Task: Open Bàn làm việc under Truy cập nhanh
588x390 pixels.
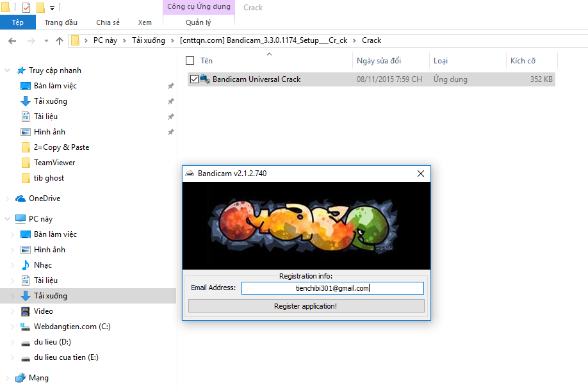Action: coord(55,86)
